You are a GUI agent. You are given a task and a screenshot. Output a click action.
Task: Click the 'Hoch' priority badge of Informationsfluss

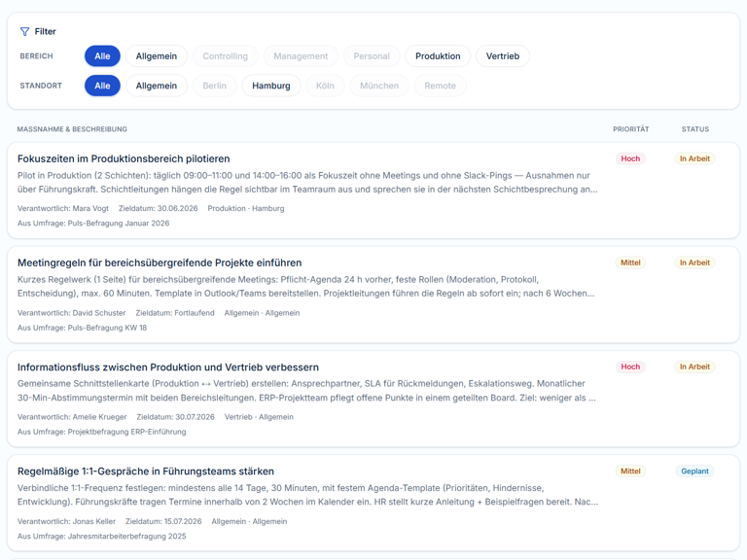[x=630, y=367]
